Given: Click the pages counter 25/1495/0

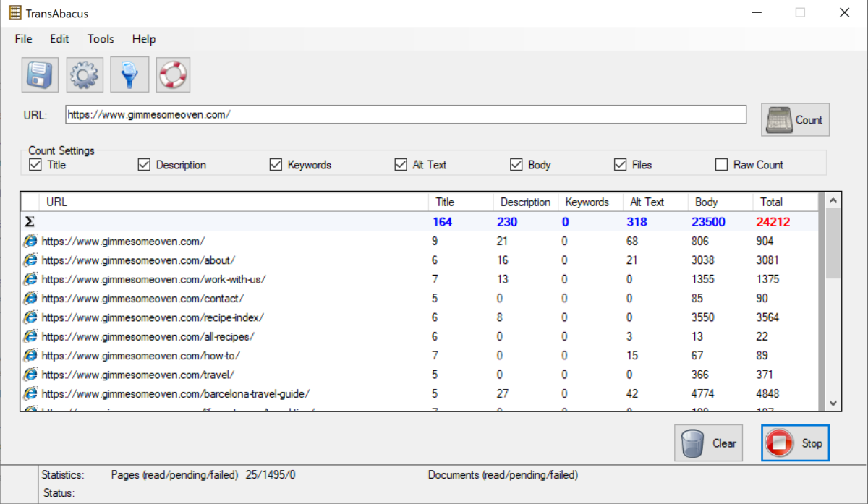Looking at the screenshot, I should (270, 475).
